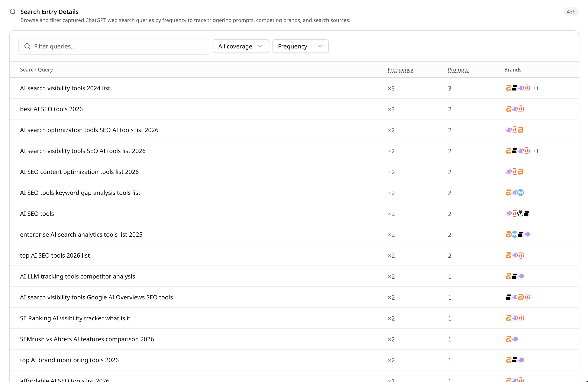Sort by the Frequency column header
This screenshot has height=382, width=588.
click(400, 70)
